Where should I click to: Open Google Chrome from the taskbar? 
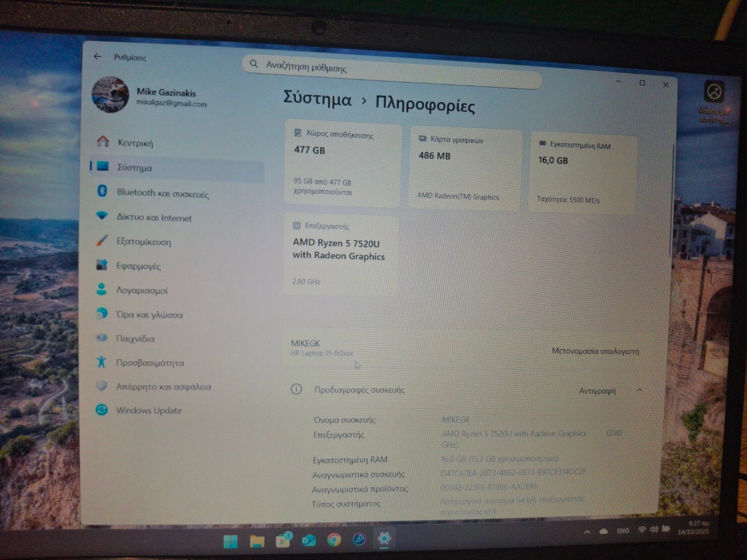(x=334, y=540)
